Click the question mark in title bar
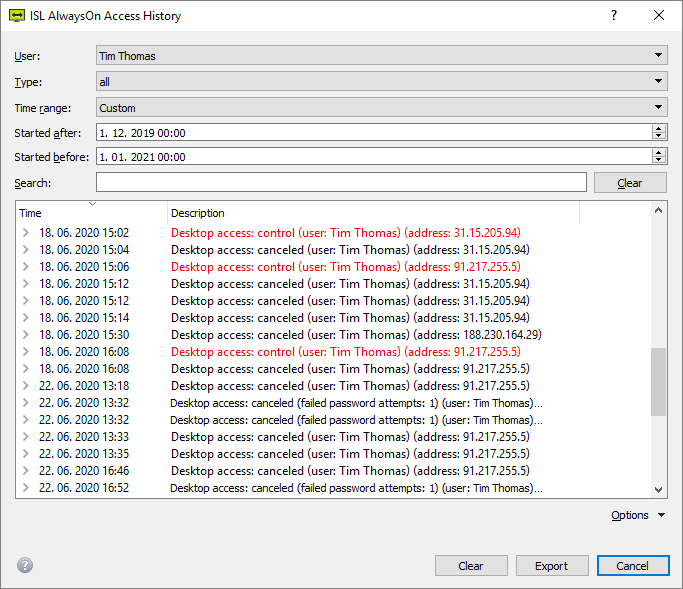This screenshot has width=683, height=589. coord(614,16)
